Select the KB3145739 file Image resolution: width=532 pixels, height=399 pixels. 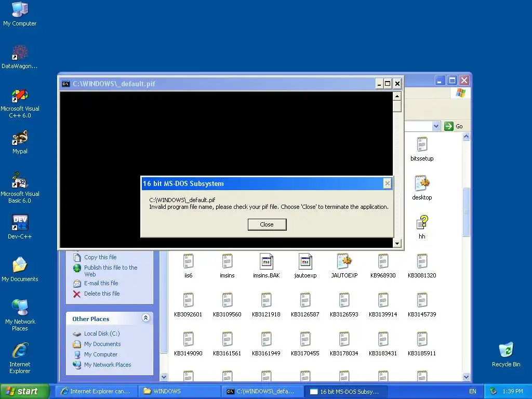[x=422, y=305]
